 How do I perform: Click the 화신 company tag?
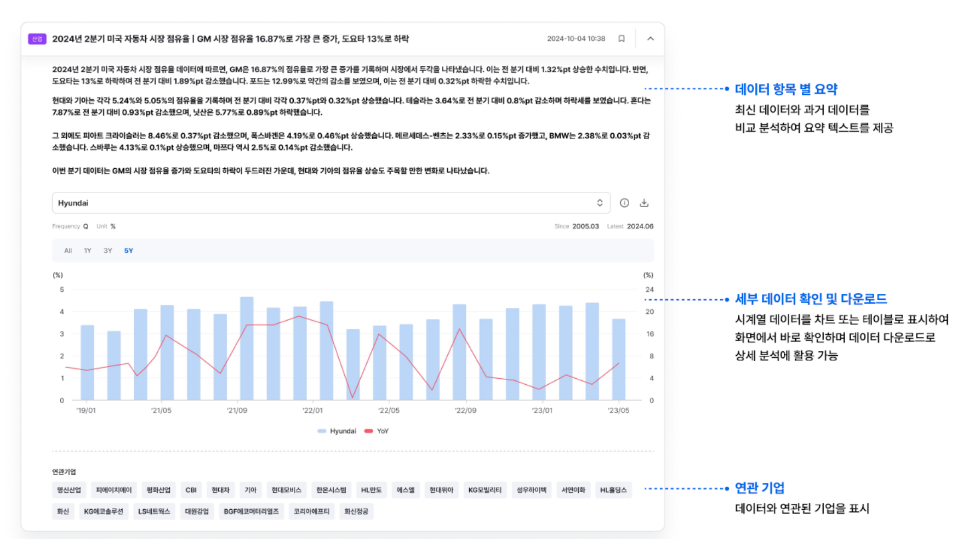[63, 511]
